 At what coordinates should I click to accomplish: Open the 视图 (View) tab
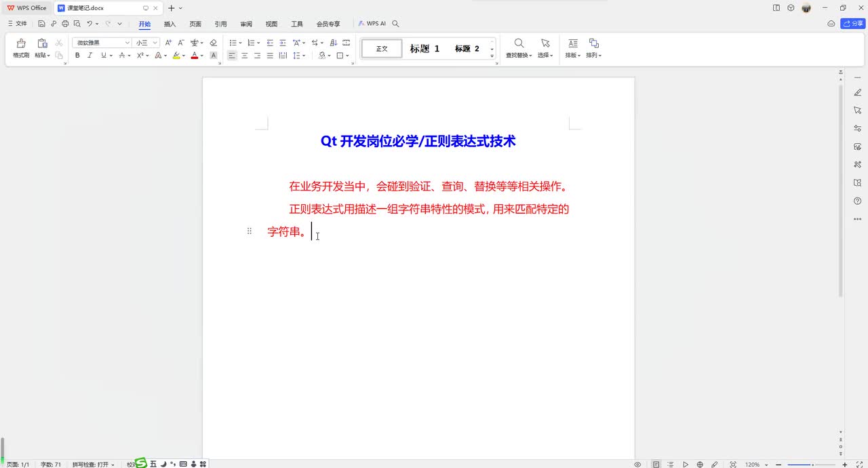pos(271,24)
